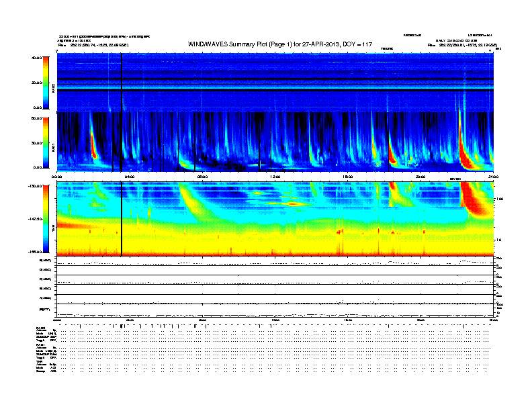The image size is (532, 411).
Task: Click the thick black data gap line in RAD2
Action: [x=122, y=83]
